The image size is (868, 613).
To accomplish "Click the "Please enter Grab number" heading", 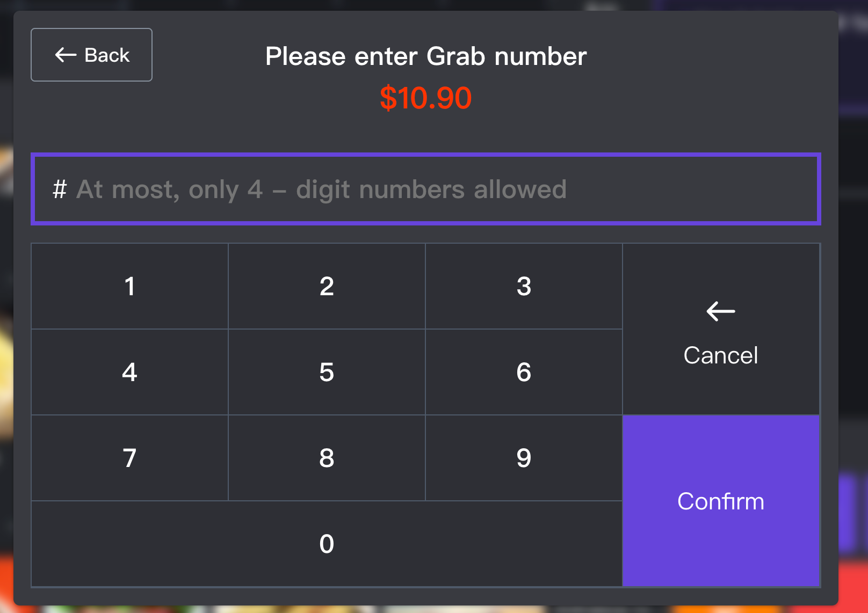I will tap(425, 56).
